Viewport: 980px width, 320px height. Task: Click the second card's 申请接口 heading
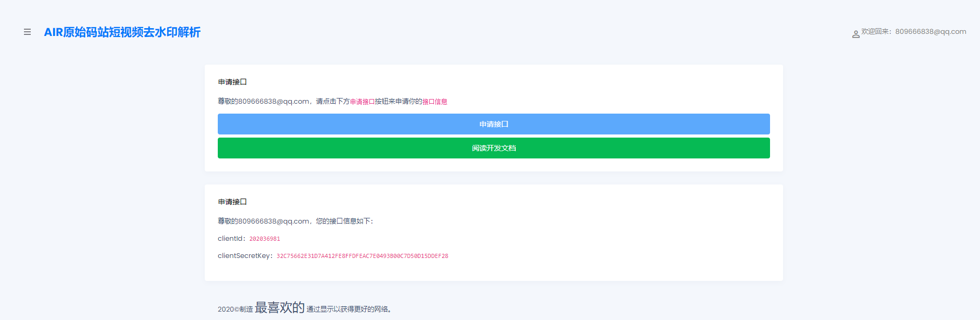tap(232, 202)
